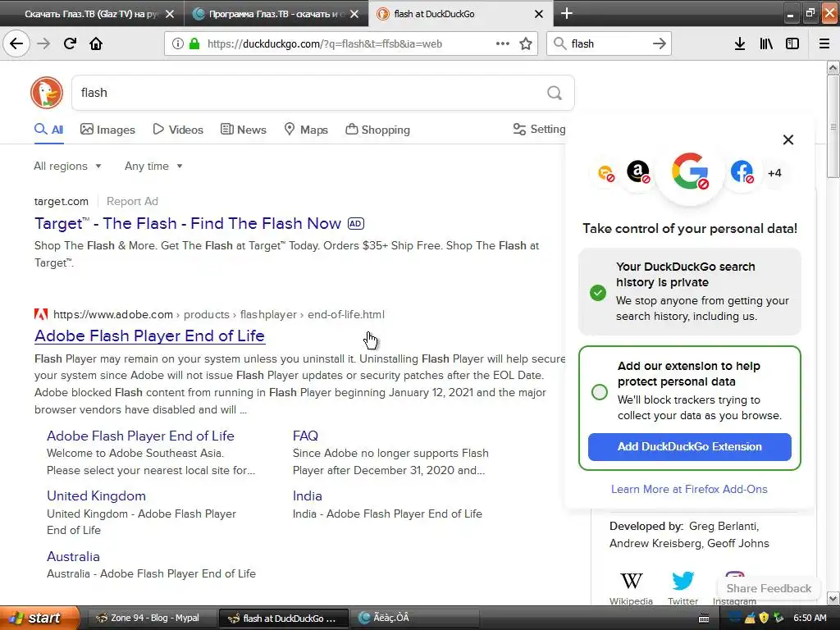Switch to Zone 94 - Blog - Mypal taskbar item
The image size is (840, 630).
(151, 619)
